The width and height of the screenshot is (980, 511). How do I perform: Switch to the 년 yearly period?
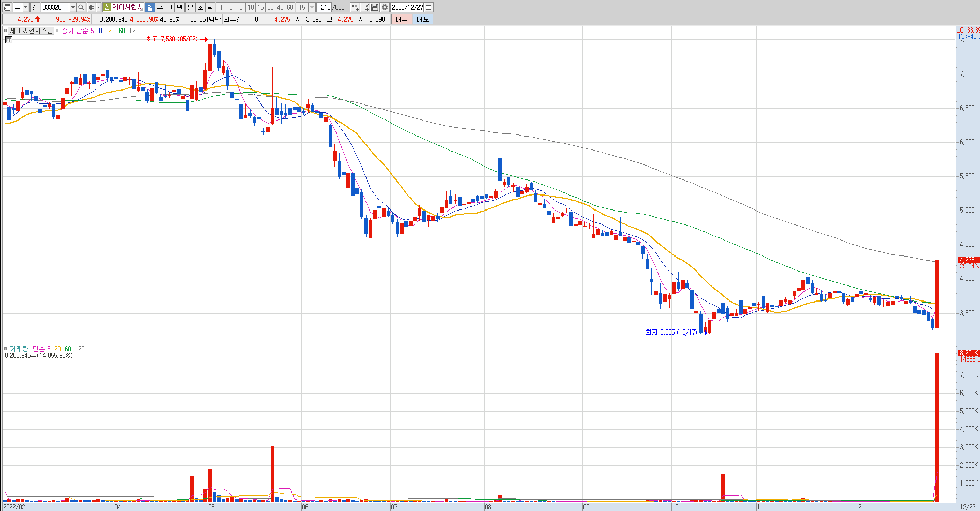coord(180,7)
